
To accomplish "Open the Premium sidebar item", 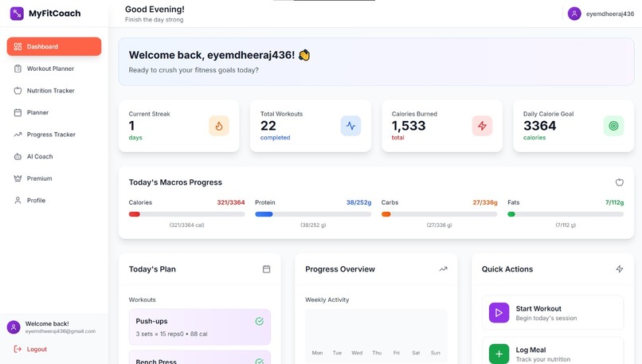I will point(54,178).
